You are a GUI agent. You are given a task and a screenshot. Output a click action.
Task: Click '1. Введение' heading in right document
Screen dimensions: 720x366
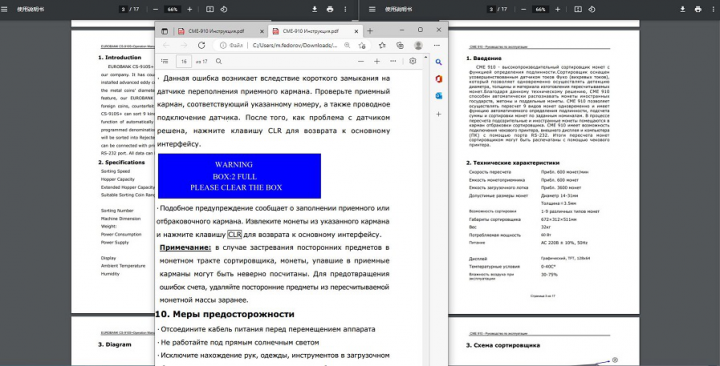(x=484, y=58)
